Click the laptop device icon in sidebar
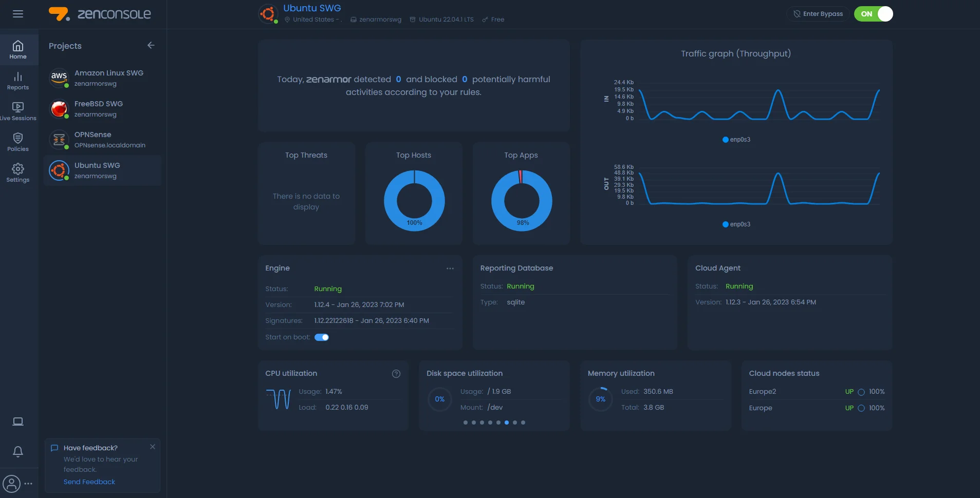Screen dimensions: 980x498 point(18,422)
